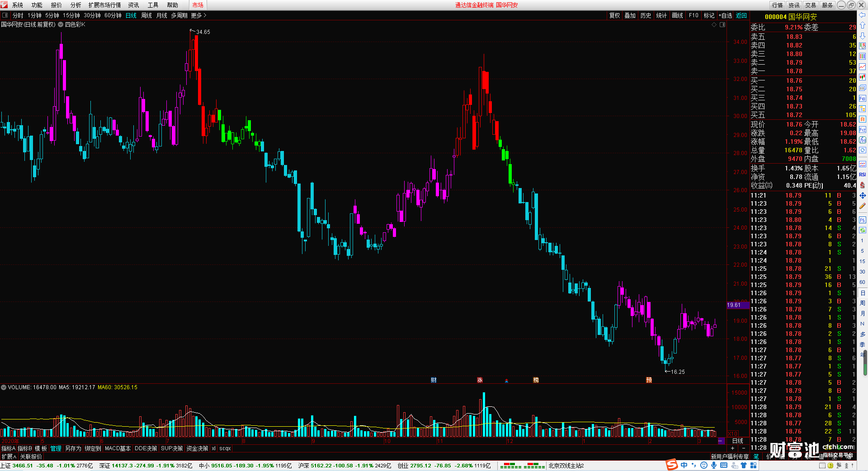
Task: Click the green refresh icon in right sidebar
Action: pos(862,230)
